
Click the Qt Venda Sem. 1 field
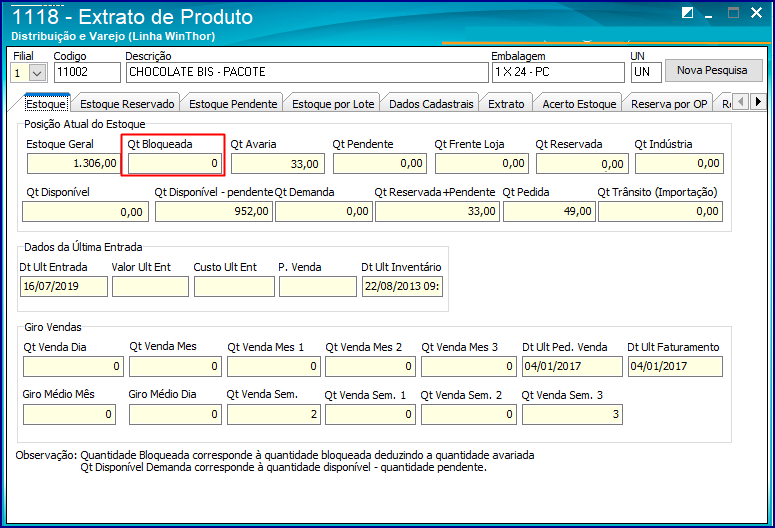click(x=370, y=415)
